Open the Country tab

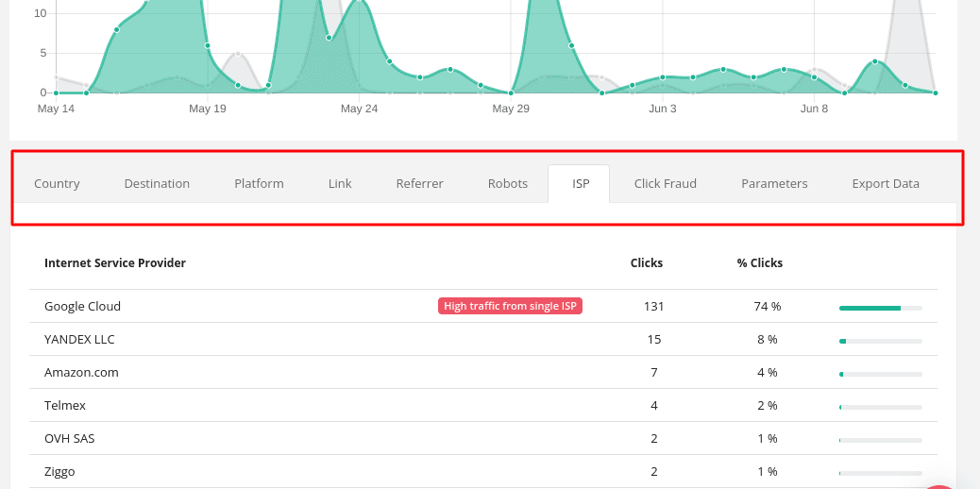[57, 183]
